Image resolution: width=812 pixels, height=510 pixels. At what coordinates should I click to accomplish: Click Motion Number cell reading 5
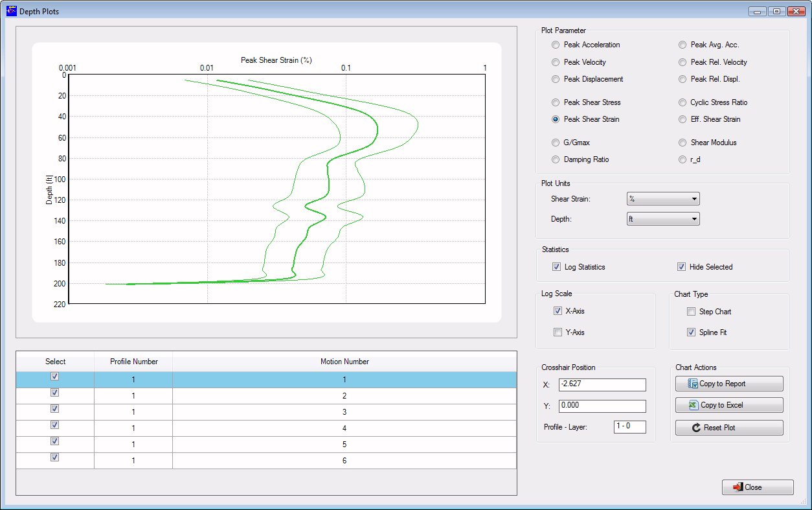click(x=344, y=445)
